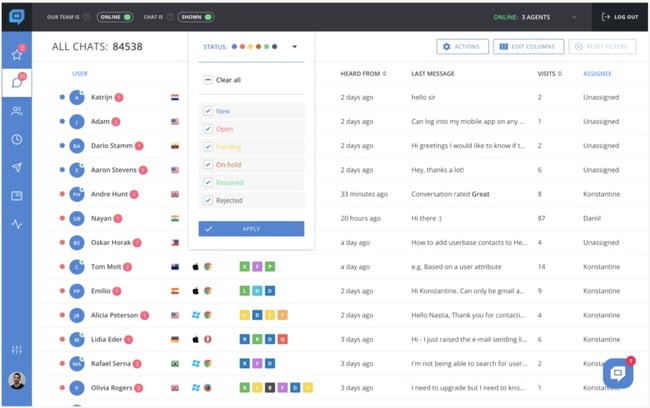
Task: Click the clock history sidebar icon
Action: (16, 139)
